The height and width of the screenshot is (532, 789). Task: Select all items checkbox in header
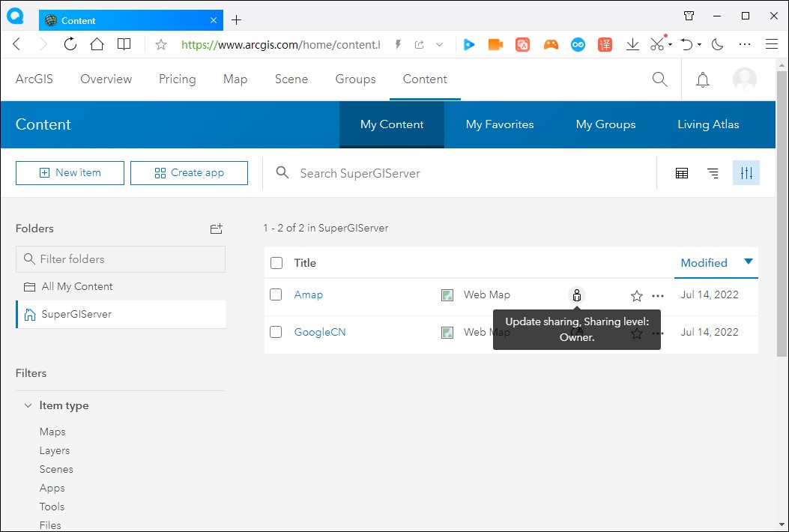(276, 263)
